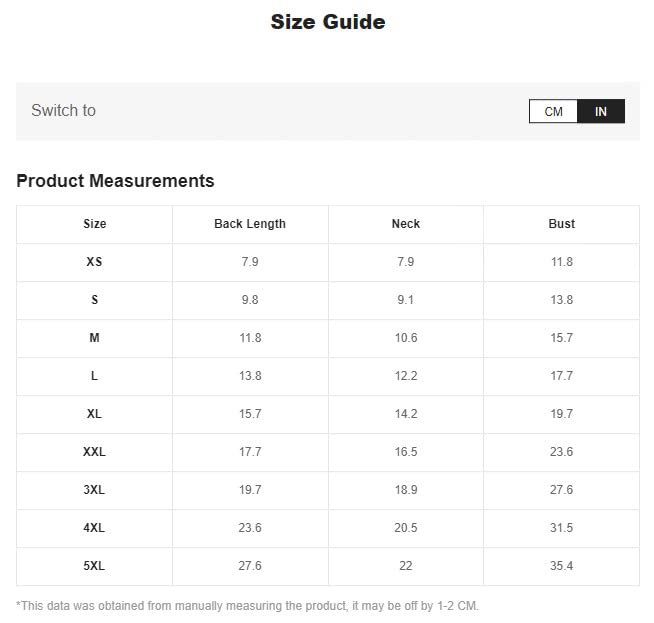Select the 4XL size row label
The image size is (654, 623).
pyautogui.click(x=94, y=528)
